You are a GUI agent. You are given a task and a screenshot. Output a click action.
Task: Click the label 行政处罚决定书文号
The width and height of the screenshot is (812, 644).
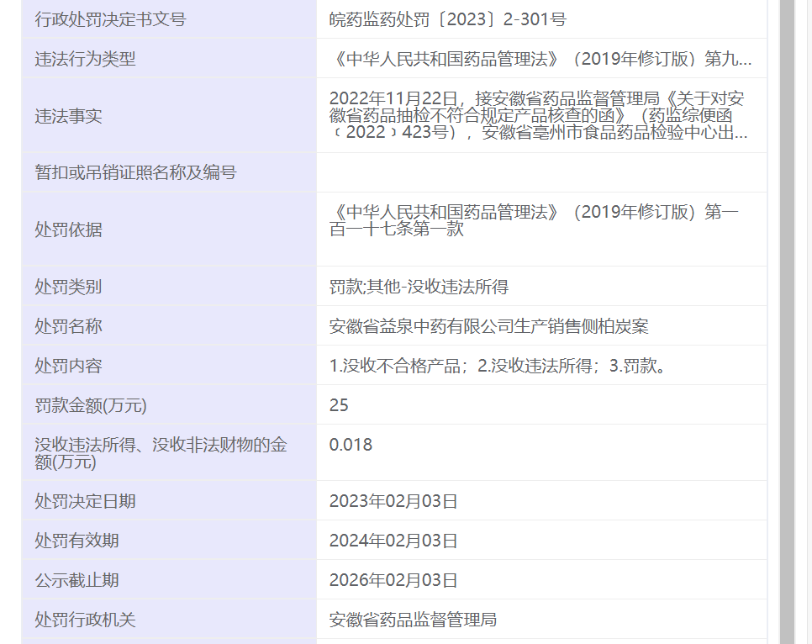[110, 19]
